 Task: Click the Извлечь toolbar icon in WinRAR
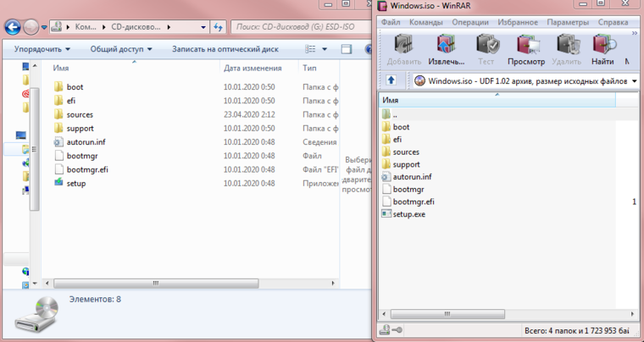pos(447,50)
